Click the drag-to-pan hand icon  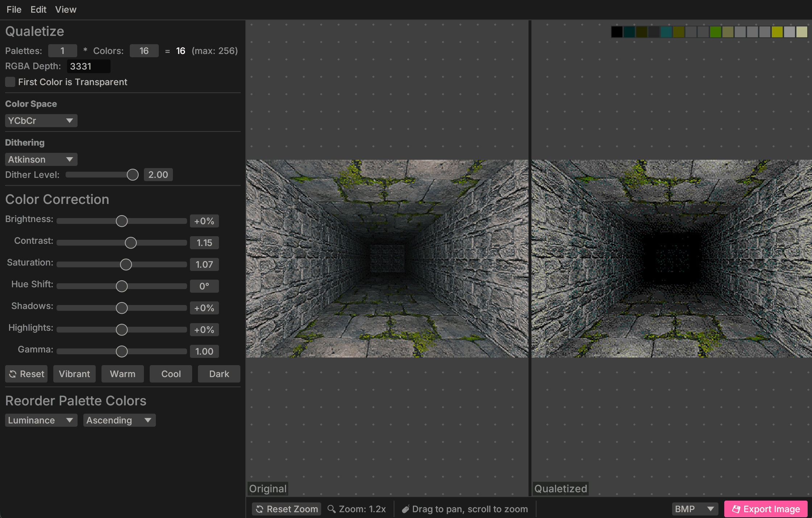point(406,509)
